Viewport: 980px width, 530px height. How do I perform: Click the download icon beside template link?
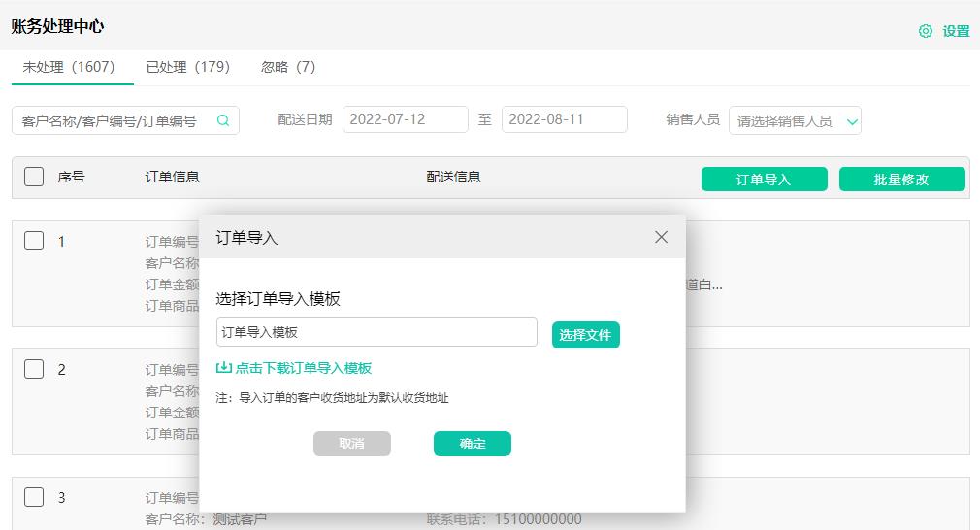[x=223, y=368]
